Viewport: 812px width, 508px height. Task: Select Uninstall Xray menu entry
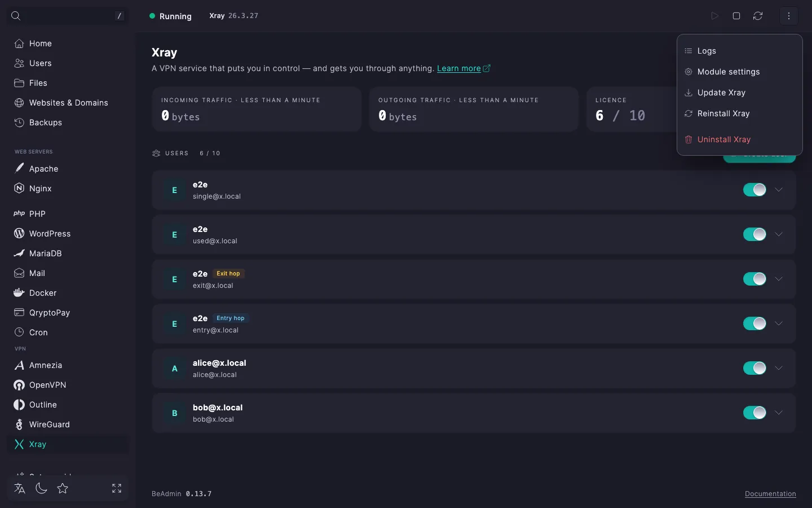pos(739,139)
